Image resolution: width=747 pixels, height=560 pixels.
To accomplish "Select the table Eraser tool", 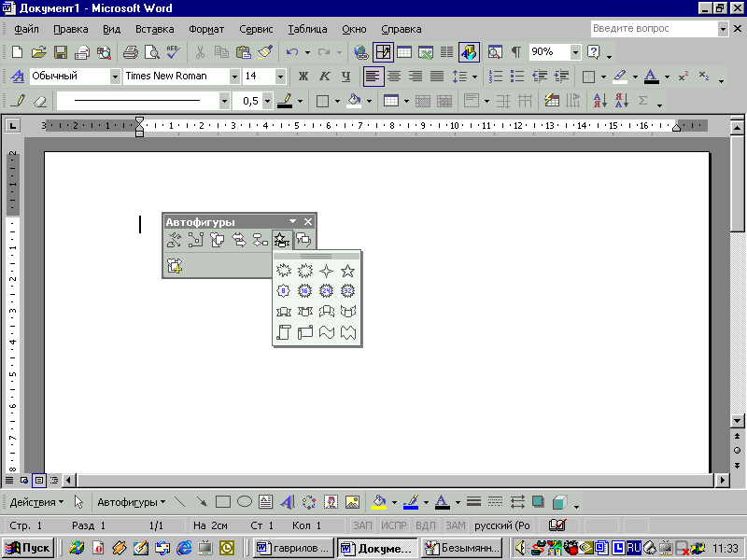I will point(40,101).
